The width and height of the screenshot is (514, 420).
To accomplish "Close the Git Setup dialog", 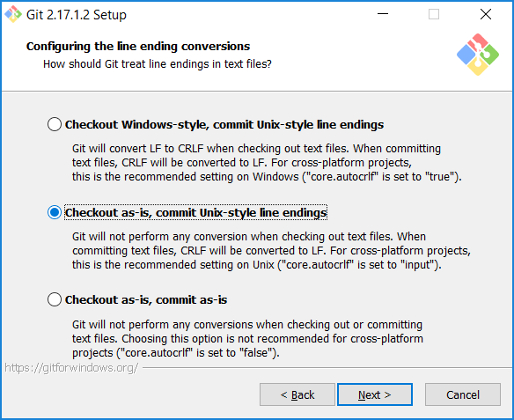I will coord(486,14).
